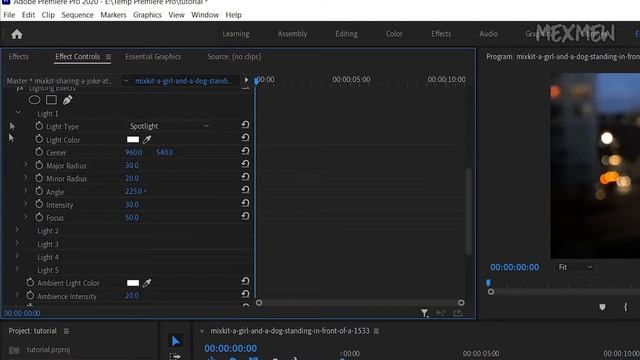The width and height of the screenshot is (640, 360).
Task: Toggle animation stopwatch for Ambient Light Color
Action: [x=30, y=282]
